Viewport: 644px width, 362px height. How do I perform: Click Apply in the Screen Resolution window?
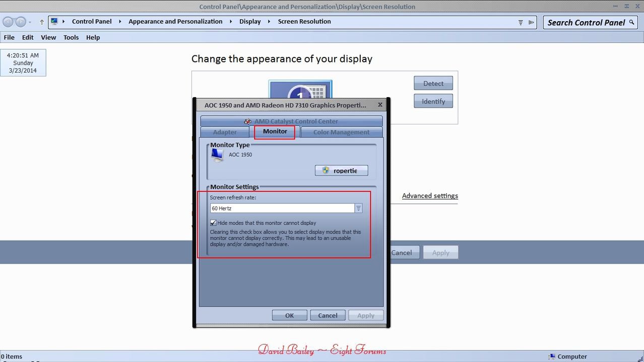click(440, 253)
